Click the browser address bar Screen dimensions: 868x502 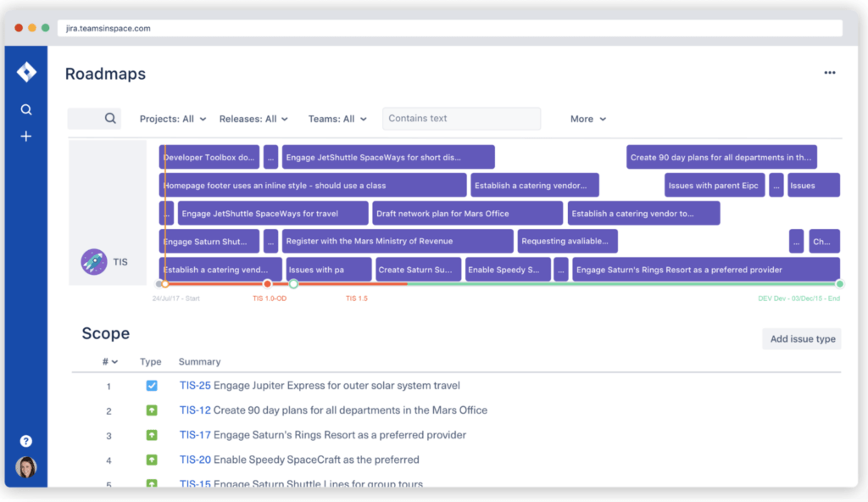point(449,28)
